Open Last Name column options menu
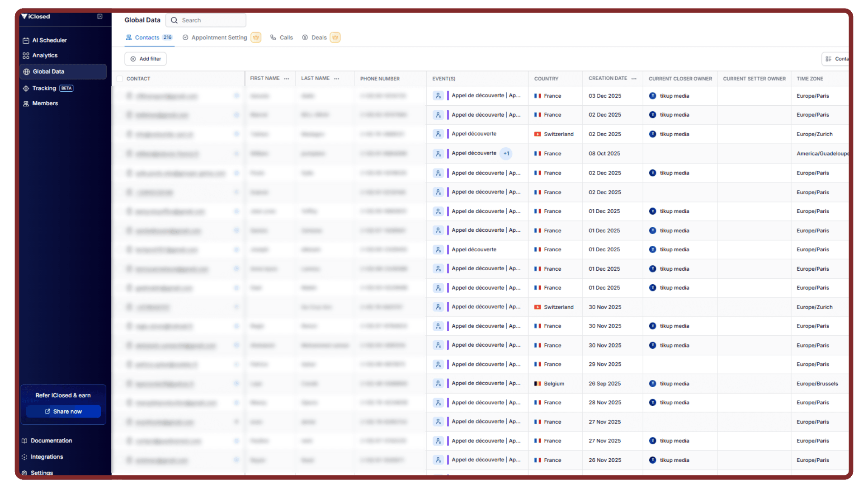The height and width of the screenshot is (488, 868). pyautogui.click(x=337, y=79)
